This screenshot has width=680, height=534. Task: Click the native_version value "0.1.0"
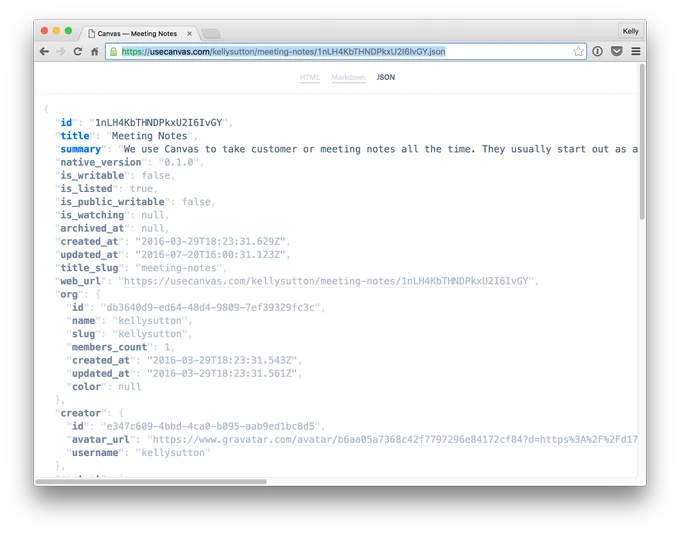pos(179,162)
